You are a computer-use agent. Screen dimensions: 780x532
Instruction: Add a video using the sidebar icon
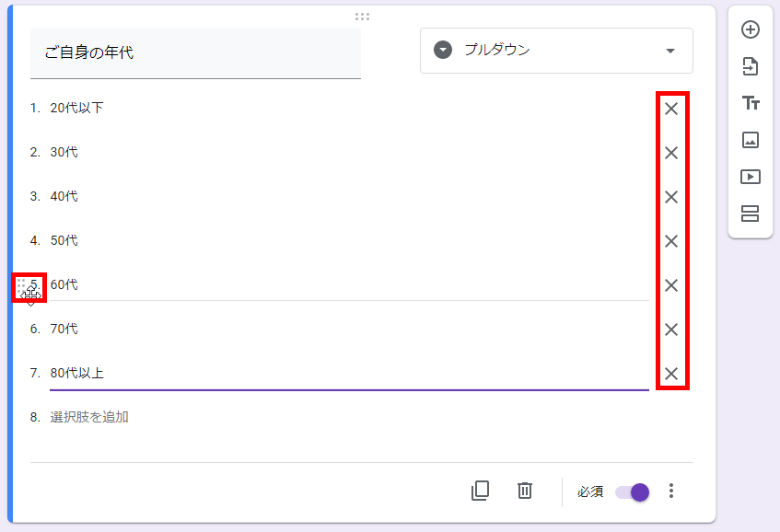(751, 177)
